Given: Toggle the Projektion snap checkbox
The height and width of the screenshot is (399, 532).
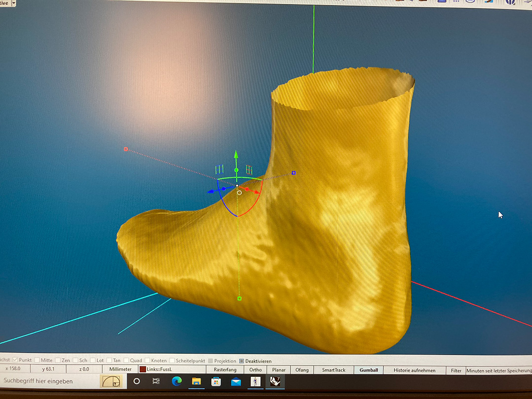Looking at the screenshot, I should [211, 361].
